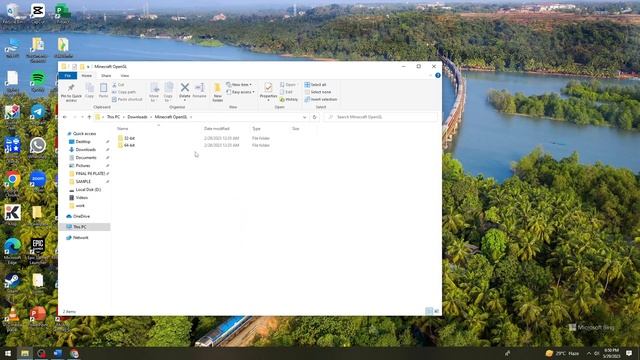The height and width of the screenshot is (360, 640).
Task: Open the Properties dropdown arrow
Action: [x=268, y=100]
